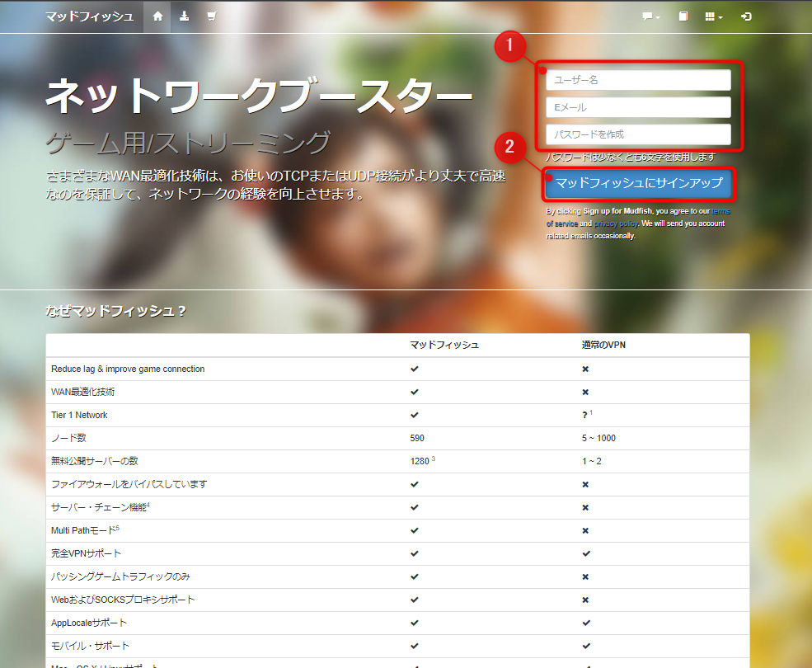Screen dimensions: 812x668
Task: Click Mudfish checkmark in モバイル・サポート row
Action: [415, 646]
